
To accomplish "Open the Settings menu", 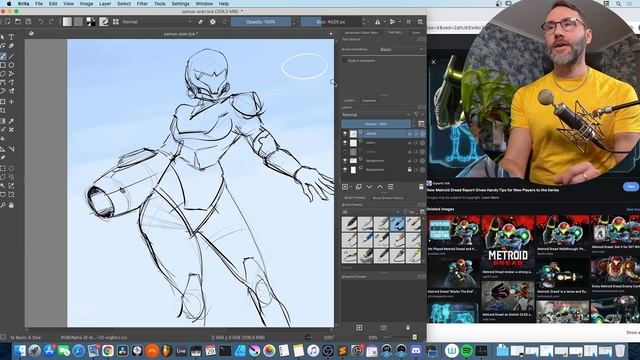I will 180,4.
